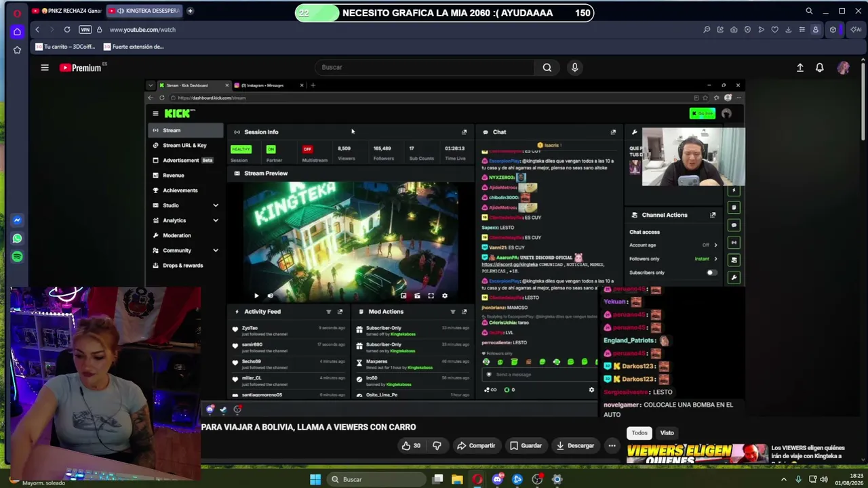This screenshot has width=868, height=488.
Task: Open the YouTube account avatar menu
Action: tap(844, 67)
